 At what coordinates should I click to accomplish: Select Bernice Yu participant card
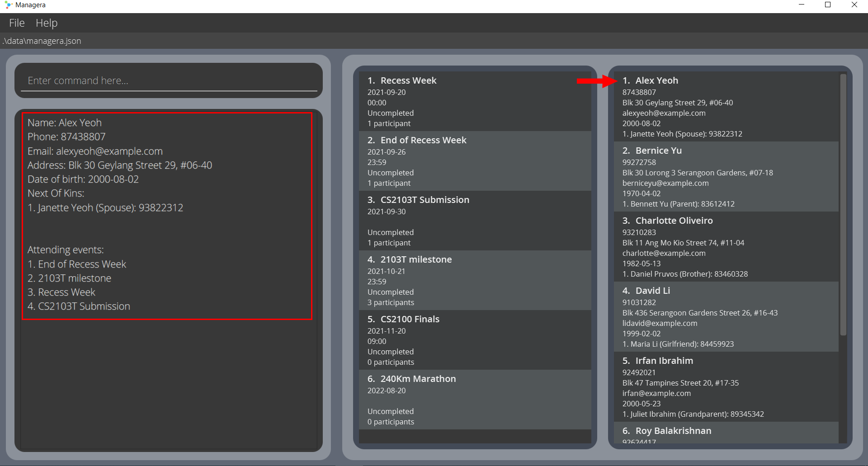tap(726, 177)
